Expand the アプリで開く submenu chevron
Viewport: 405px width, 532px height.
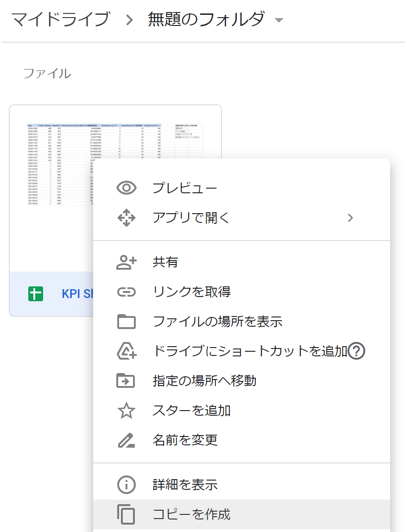tap(350, 218)
